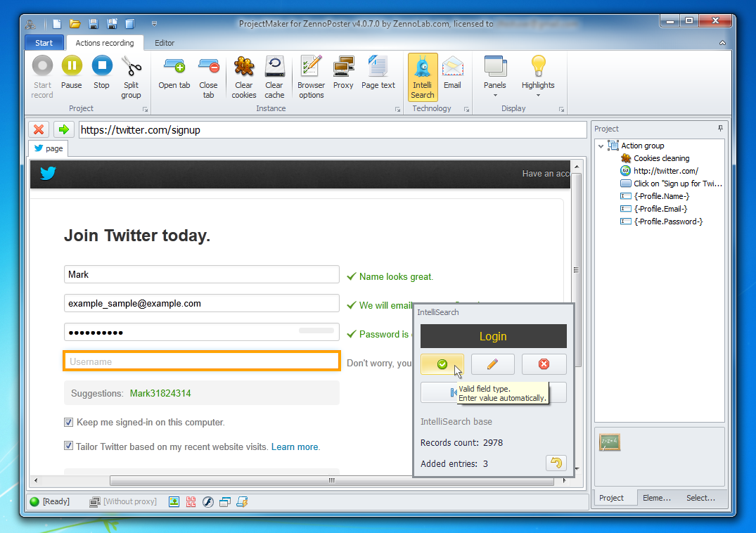Click the email input field

(202, 303)
